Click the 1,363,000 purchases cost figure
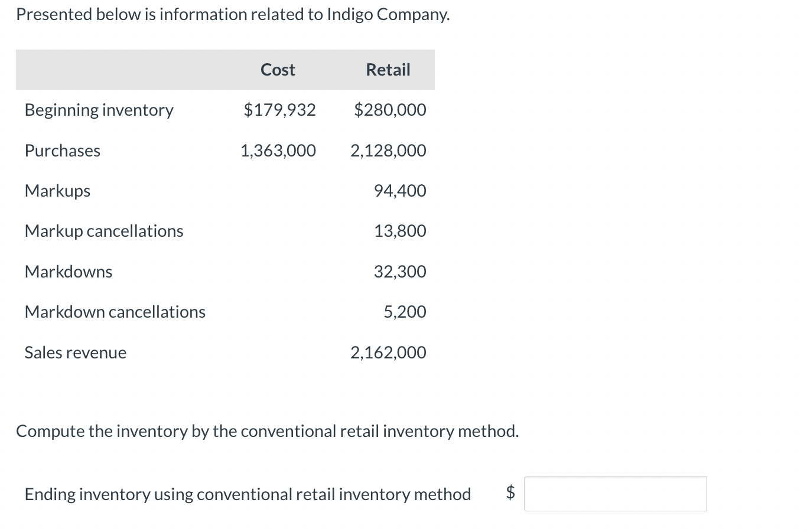 (x=278, y=151)
